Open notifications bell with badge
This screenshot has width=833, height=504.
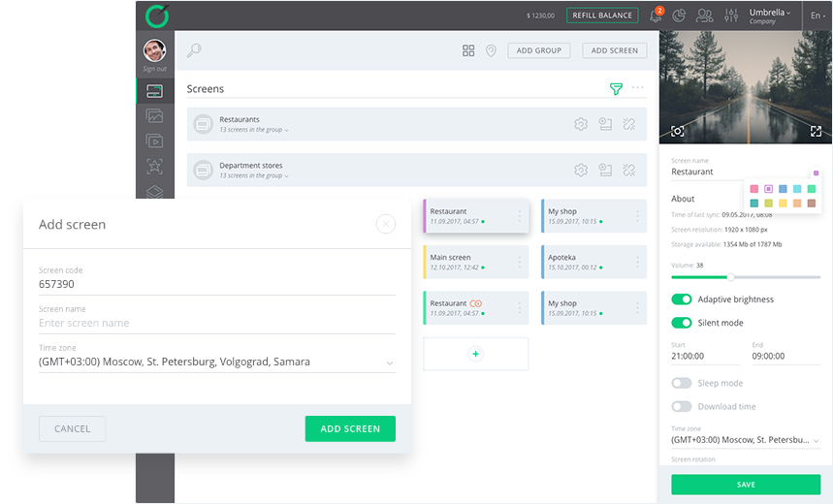pos(657,16)
